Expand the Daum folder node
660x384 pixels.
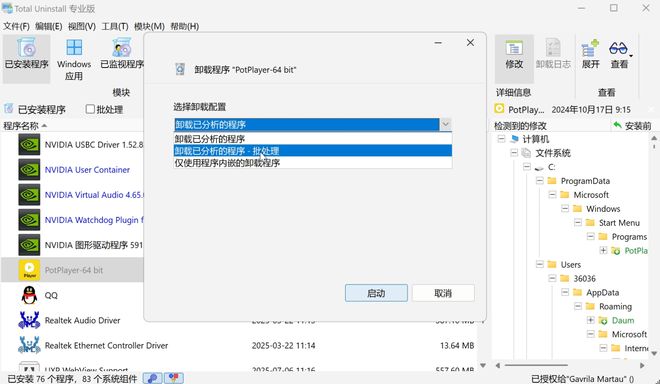pyautogui.click(x=590, y=320)
